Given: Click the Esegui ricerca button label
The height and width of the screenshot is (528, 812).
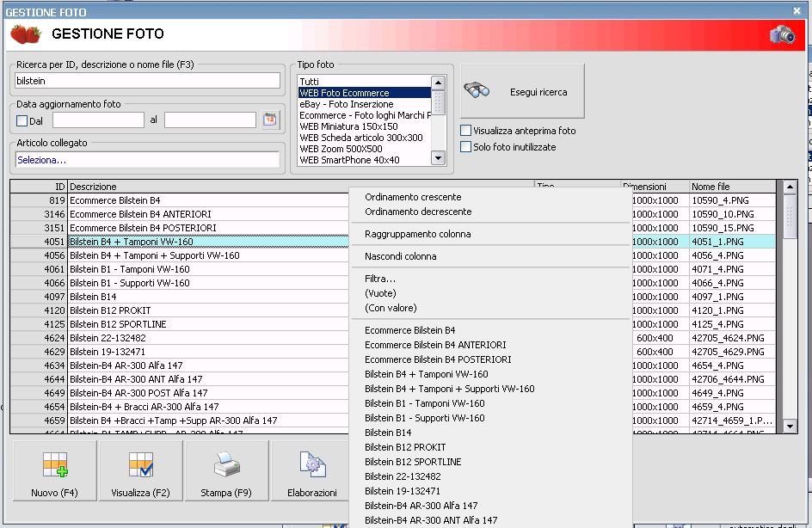Looking at the screenshot, I should (x=538, y=92).
